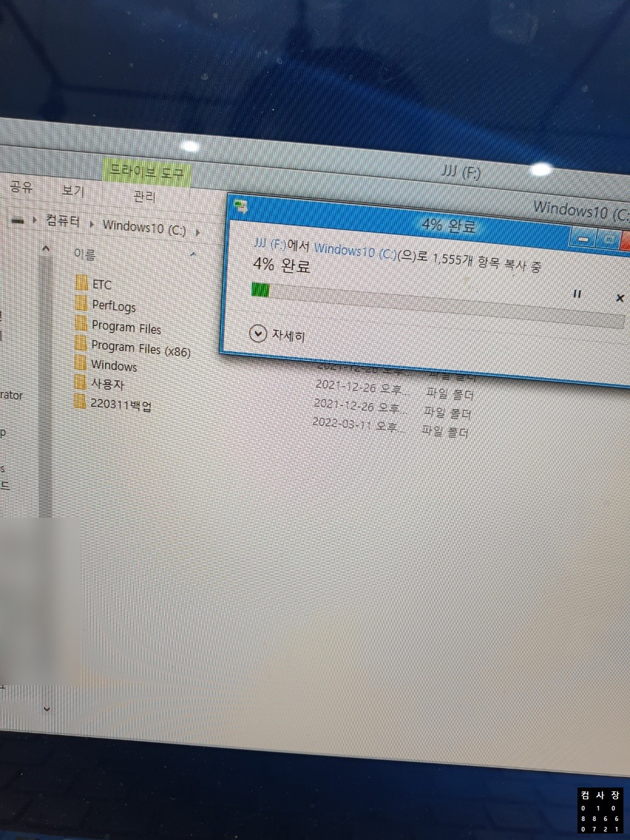The image size is (630, 840).
Task: Click the JJJ (F:) source link
Action: 270,243
